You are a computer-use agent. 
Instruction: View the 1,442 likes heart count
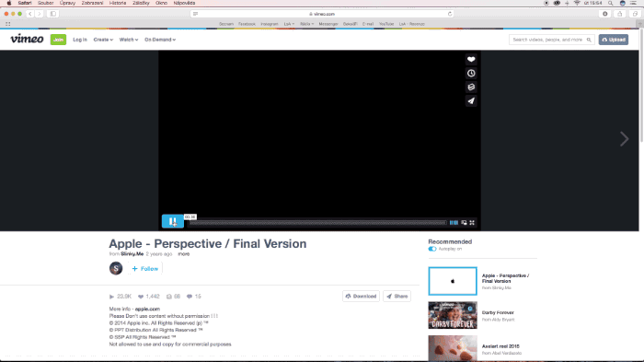149,297
